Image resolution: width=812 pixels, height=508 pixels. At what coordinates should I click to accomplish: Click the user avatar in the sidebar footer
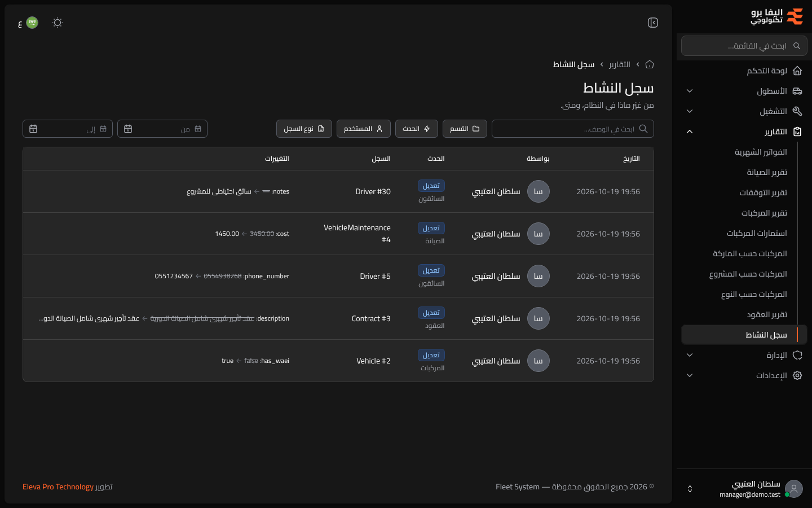click(794, 489)
